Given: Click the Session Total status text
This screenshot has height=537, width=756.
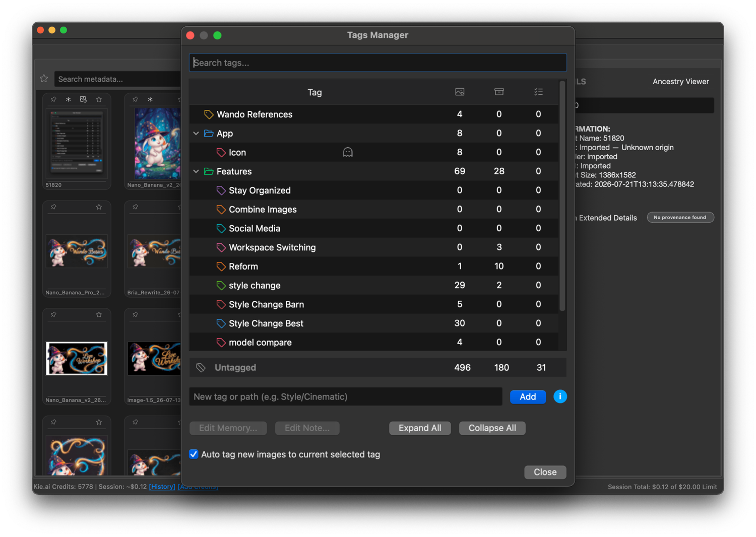Looking at the screenshot, I should point(662,487).
